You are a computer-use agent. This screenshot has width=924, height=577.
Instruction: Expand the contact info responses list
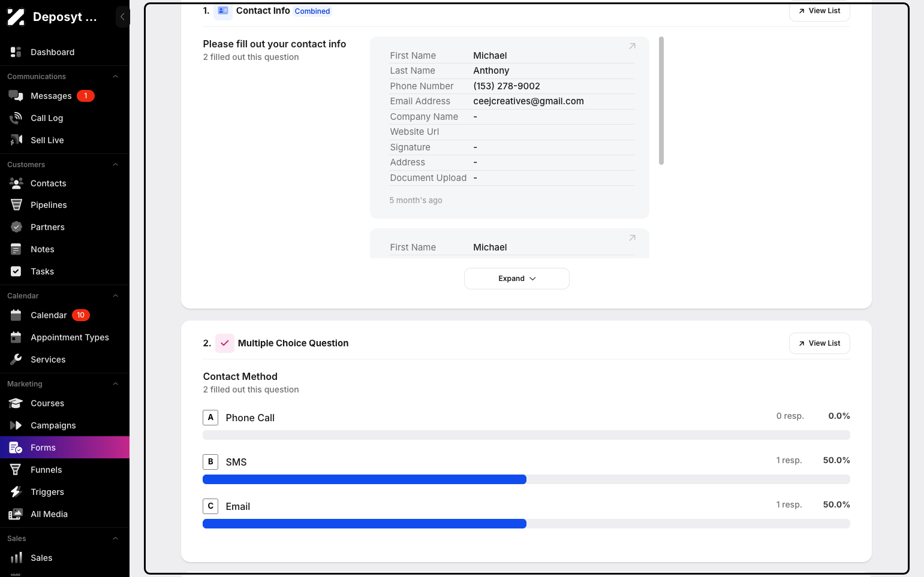517,279
